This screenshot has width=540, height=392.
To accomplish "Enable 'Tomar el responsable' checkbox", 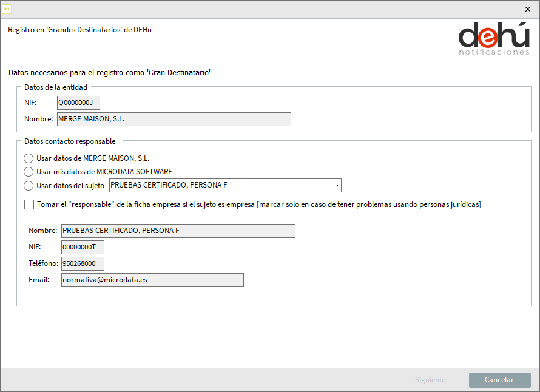I will point(29,204).
